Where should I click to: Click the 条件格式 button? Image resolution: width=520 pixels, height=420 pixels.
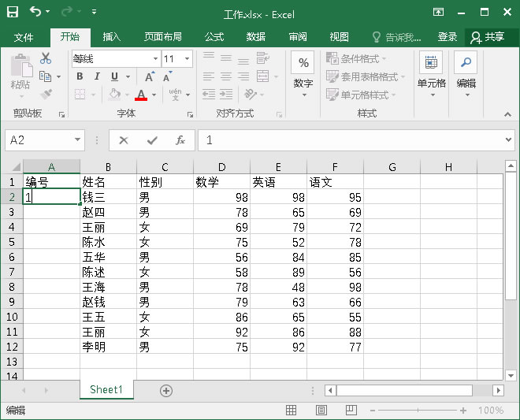(356, 59)
